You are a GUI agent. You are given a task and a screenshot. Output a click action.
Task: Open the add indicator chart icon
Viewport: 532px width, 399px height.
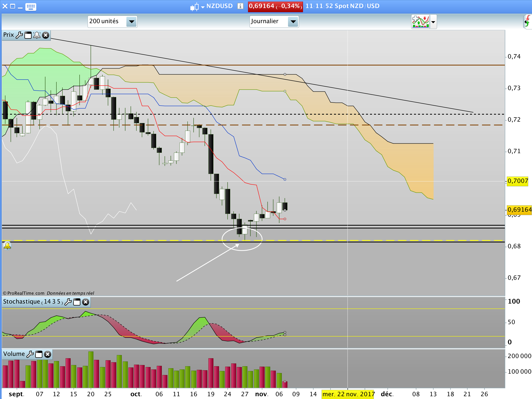coord(420,22)
